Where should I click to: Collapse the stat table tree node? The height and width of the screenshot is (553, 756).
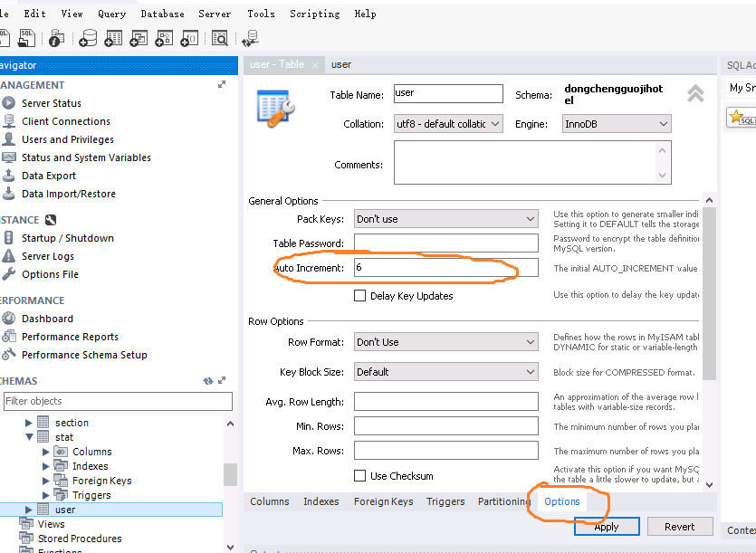point(29,437)
